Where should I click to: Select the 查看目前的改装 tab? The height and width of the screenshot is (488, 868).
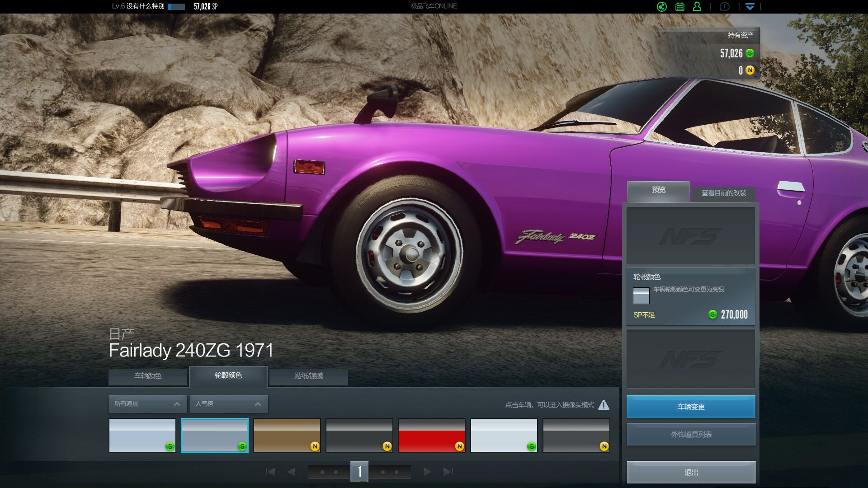(x=724, y=193)
